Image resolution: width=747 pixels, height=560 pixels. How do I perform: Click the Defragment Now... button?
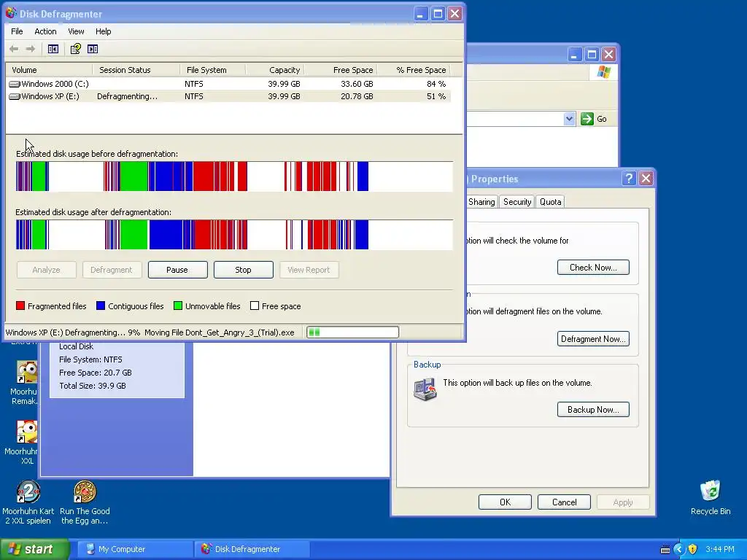pos(593,339)
